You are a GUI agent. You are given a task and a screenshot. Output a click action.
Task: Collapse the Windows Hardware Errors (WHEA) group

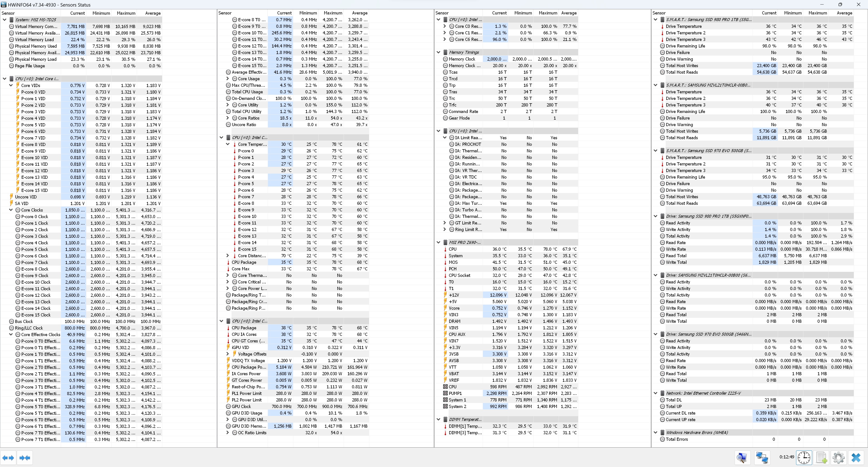click(655, 433)
